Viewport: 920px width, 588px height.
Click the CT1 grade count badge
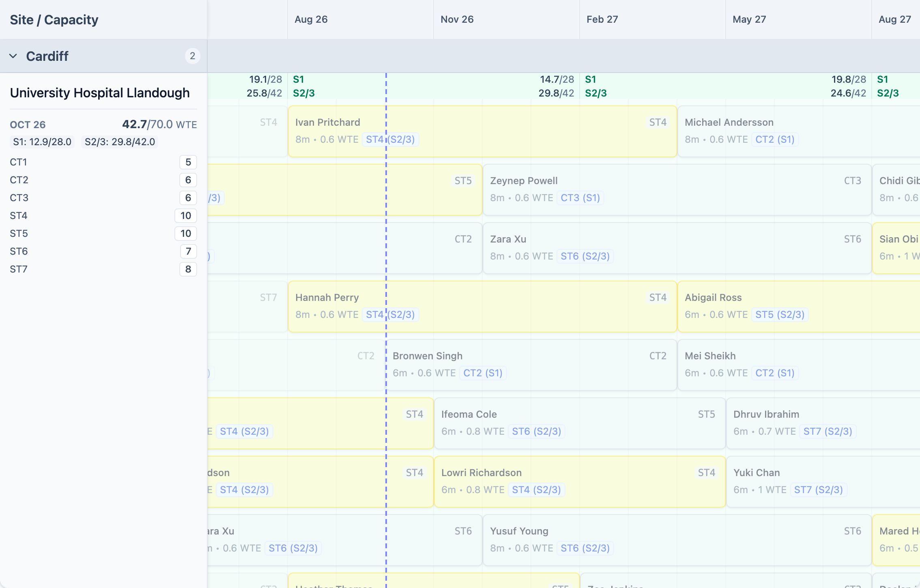[188, 162]
